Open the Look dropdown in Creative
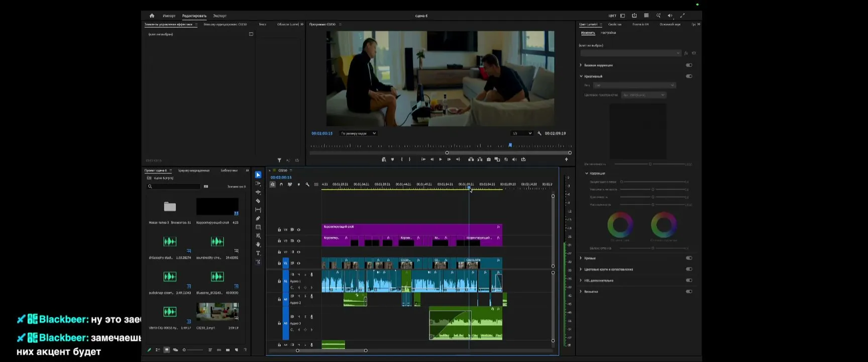The image size is (868, 362). click(x=634, y=85)
